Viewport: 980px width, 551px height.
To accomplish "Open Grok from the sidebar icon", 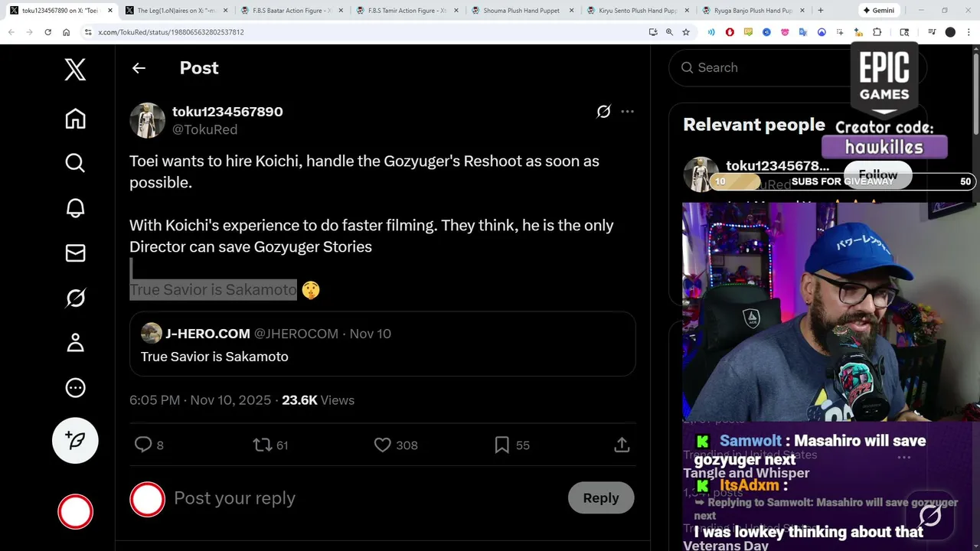I will click(x=75, y=298).
